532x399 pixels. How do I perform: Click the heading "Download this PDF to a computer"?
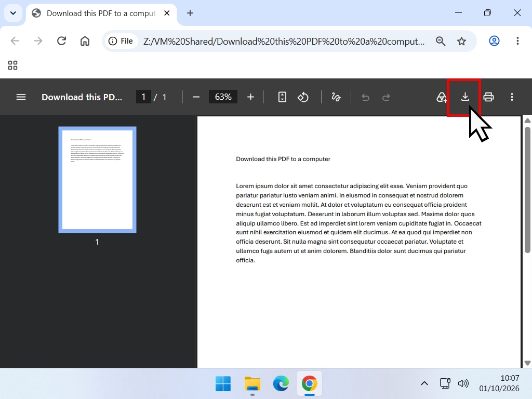pos(283,159)
